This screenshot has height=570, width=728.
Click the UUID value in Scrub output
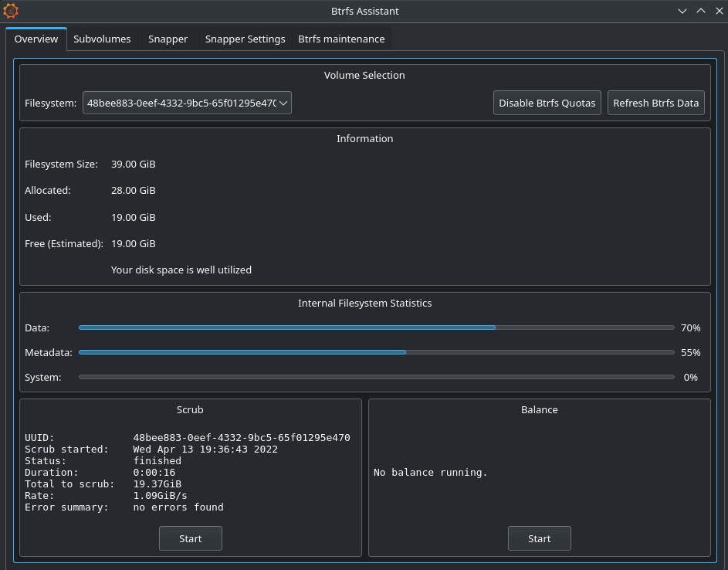coord(242,438)
